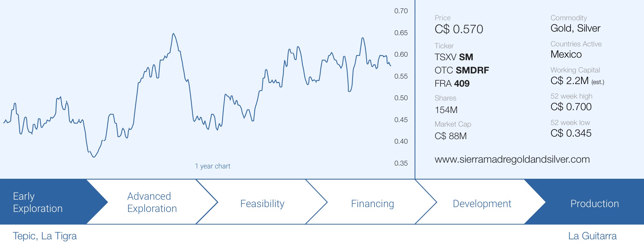Click the La Guitarra project label

tap(592, 236)
